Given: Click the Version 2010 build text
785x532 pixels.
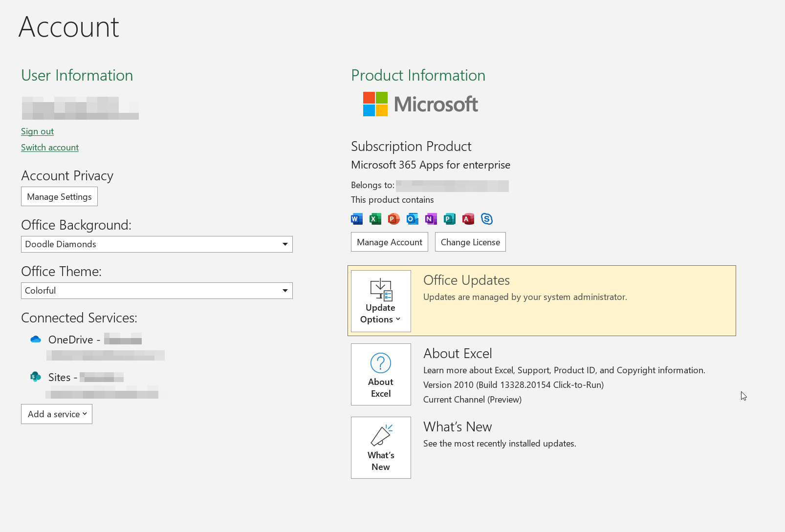Looking at the screenshot, I should pos(513,385).
